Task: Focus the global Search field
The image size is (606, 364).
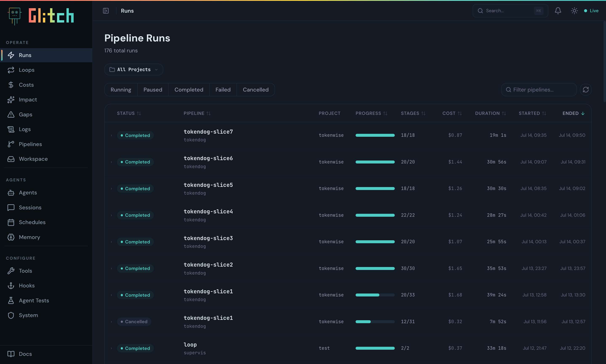Action: 510,11
